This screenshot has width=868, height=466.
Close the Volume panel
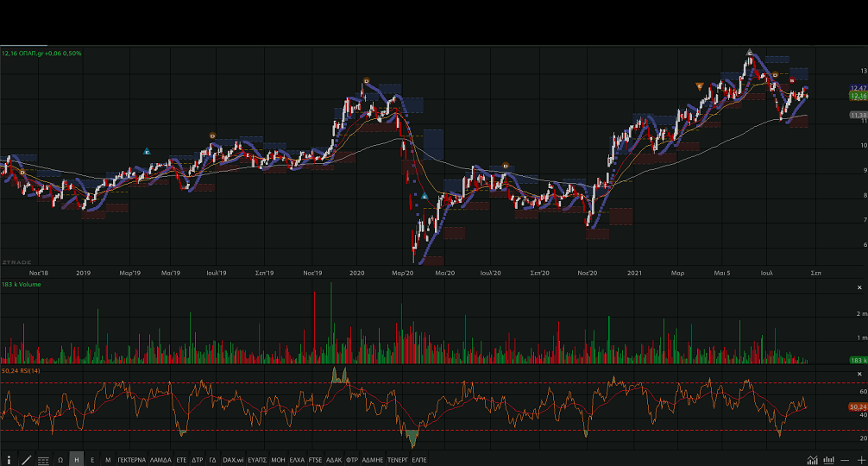(x=860, y=288)
